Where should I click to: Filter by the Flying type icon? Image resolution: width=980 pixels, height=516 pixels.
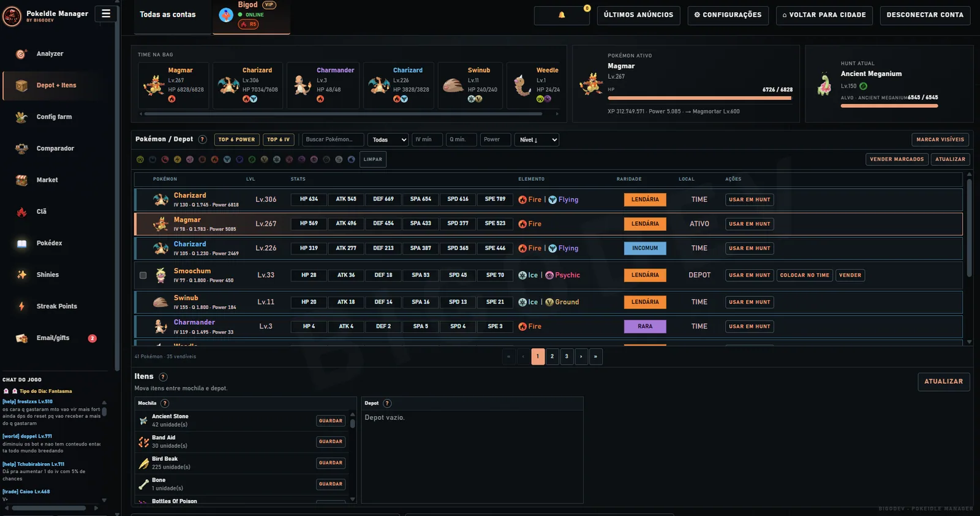pyautogui.click(x=227, y=159)
